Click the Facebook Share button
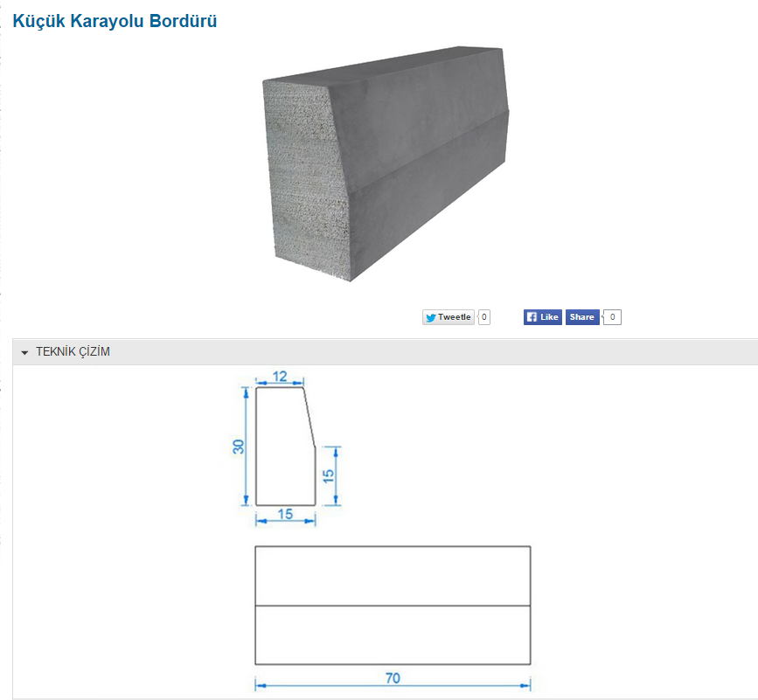This screenshot has width=758, height=700. pos(582,317)
